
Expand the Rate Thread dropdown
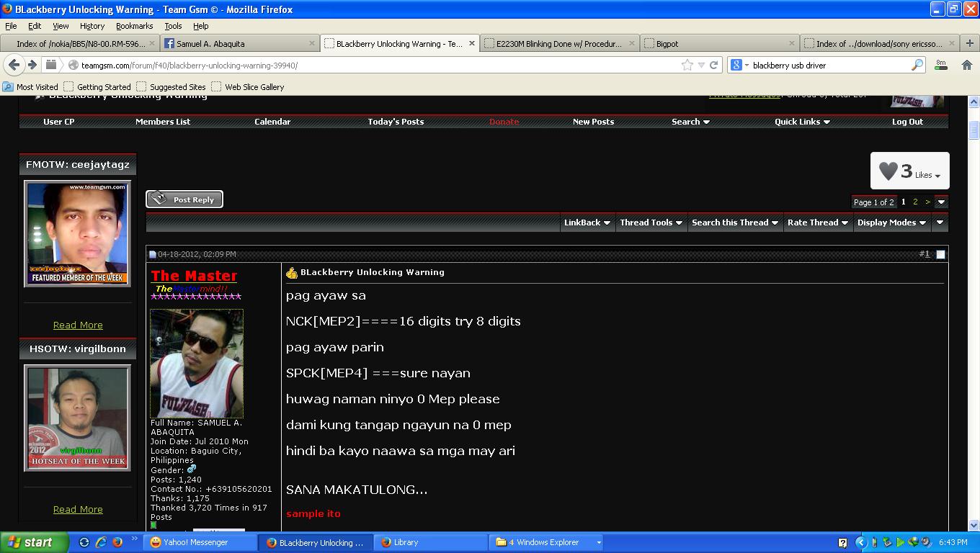point(817,222)
